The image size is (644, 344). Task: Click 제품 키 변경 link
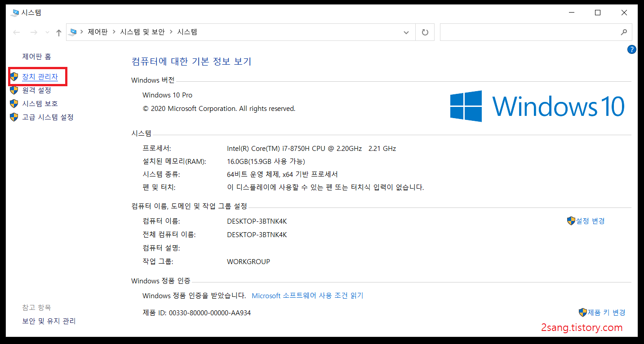[607, 313]
